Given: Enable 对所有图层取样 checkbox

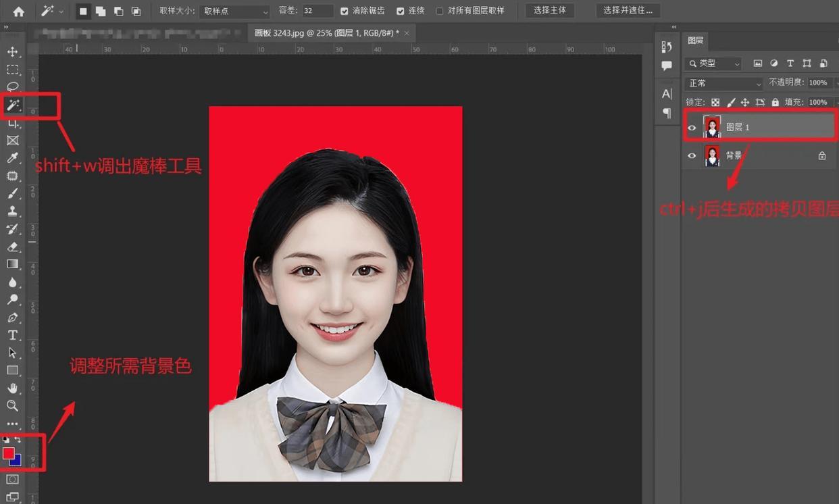Looking at the screenshot, I should [440, 11].
